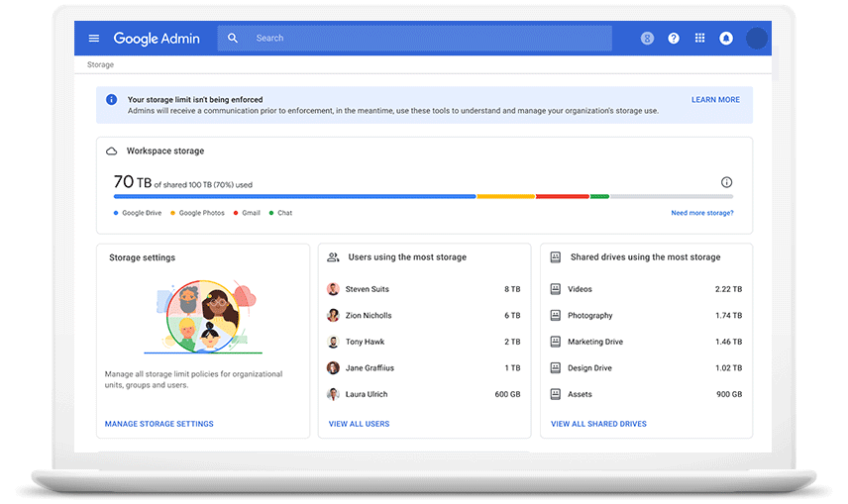The image size is (848, 504).
Task: Click the users group icon
Action: click(333, 257)
